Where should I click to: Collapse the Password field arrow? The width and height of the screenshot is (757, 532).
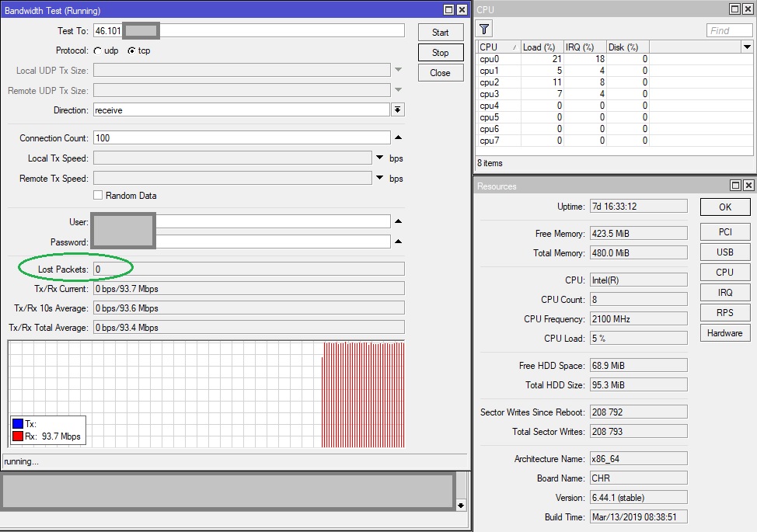[398, 242]
